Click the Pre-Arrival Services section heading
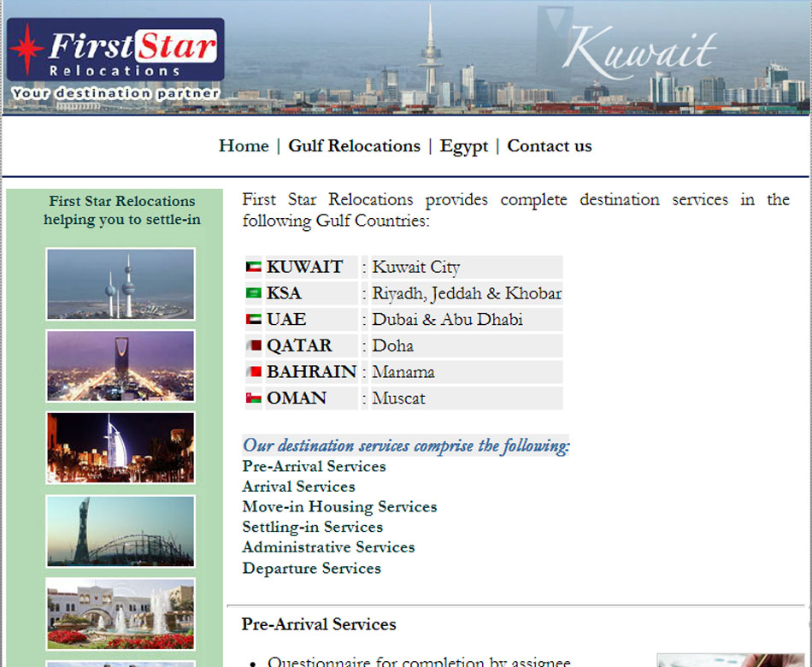Image resolution: width=812 pixels, height=667 pixels. (x=319, y=624)
